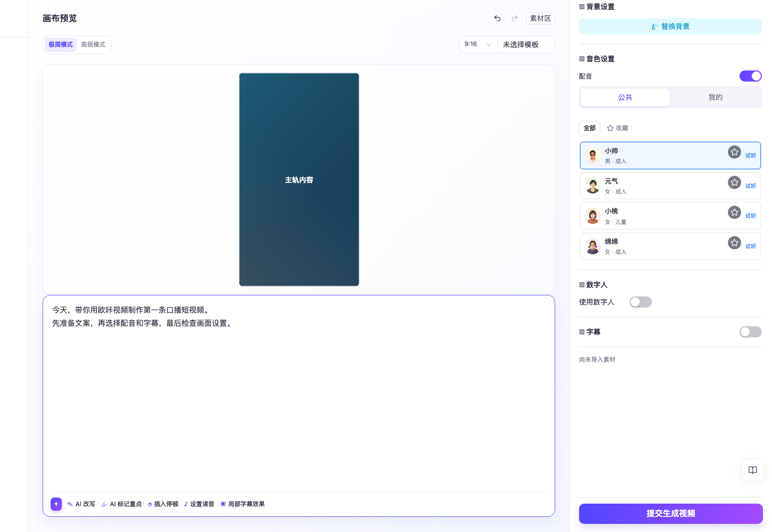Screen dimensions: 772x532
Task: Click the redo arrow icon
Action: pyautogui.click(x=515, y=18)
